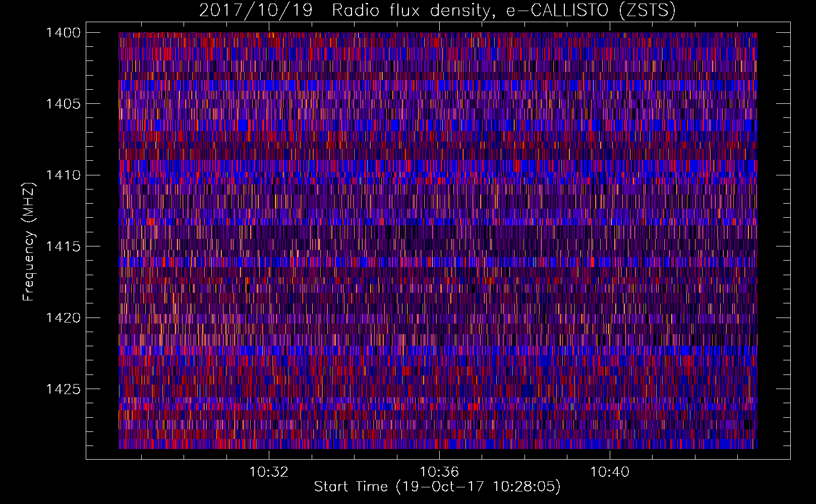This screenshot has height=504, width=816.
Task: Click the 'Start Time (19-Oct-17 10:28:05)' label
Action: point(437,487)
